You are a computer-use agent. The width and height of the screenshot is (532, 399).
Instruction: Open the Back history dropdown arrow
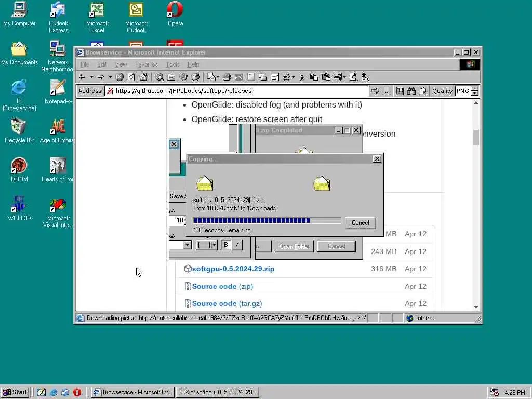point(91,77)
